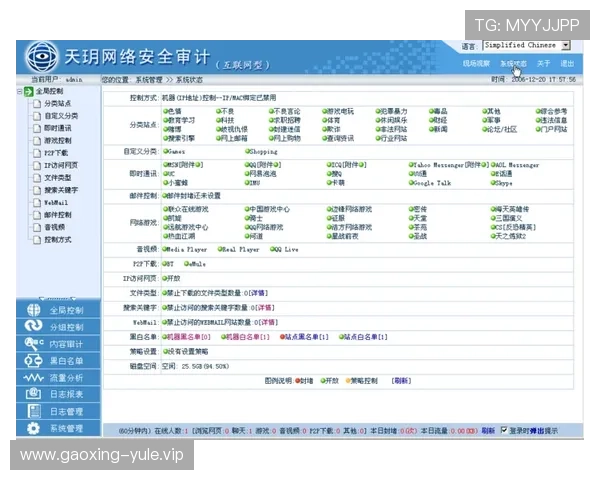Select the 搜索关键字 tree item label
The height and width of the screenshot is (480, 600).
click(x=61, y=190)
